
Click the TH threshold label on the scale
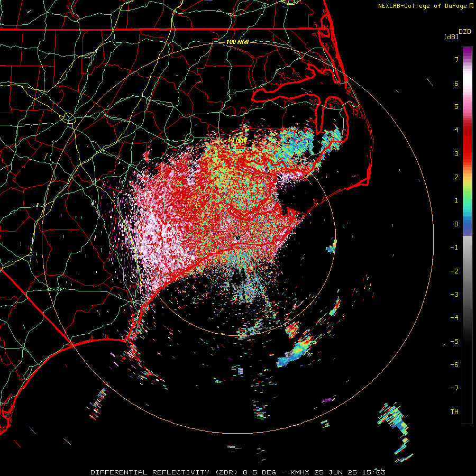[x=454, y=412]
